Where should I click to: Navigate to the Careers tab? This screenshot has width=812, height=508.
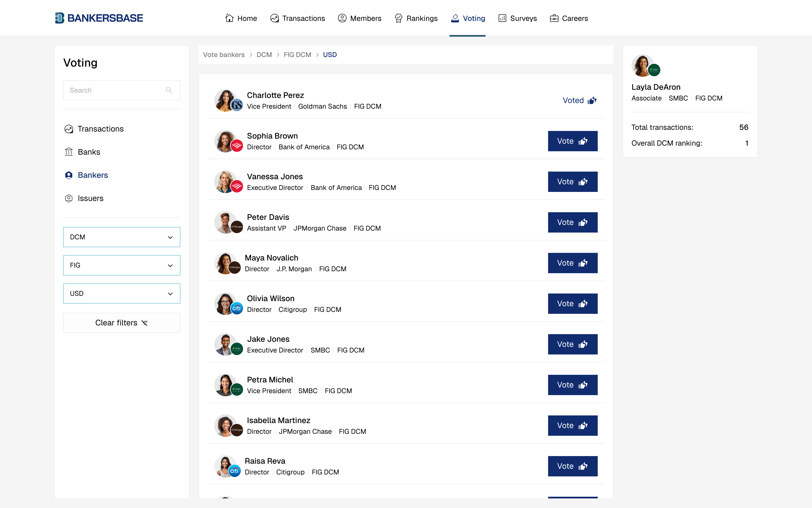click(x=569, y=18)
